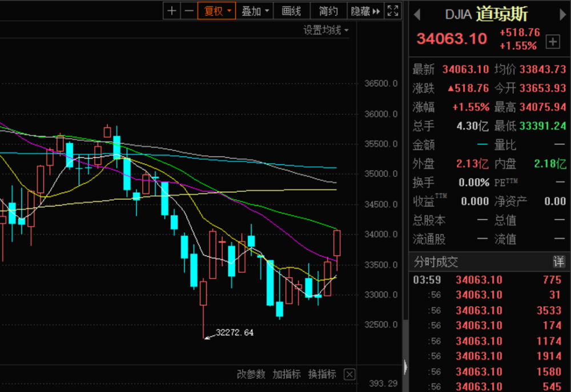
Task: Click the 涨幅 +1.55% value
Action: (x=471, y=107)
